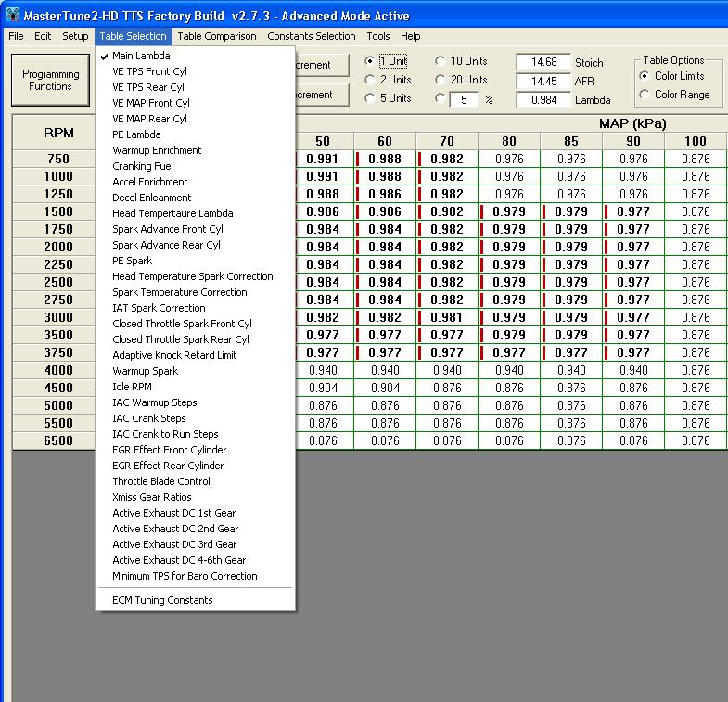Choose Head Tempertaure Lambda table
The height and width of the screenshot is (702, 728).
pyautogui.click(x=195, y=213)
